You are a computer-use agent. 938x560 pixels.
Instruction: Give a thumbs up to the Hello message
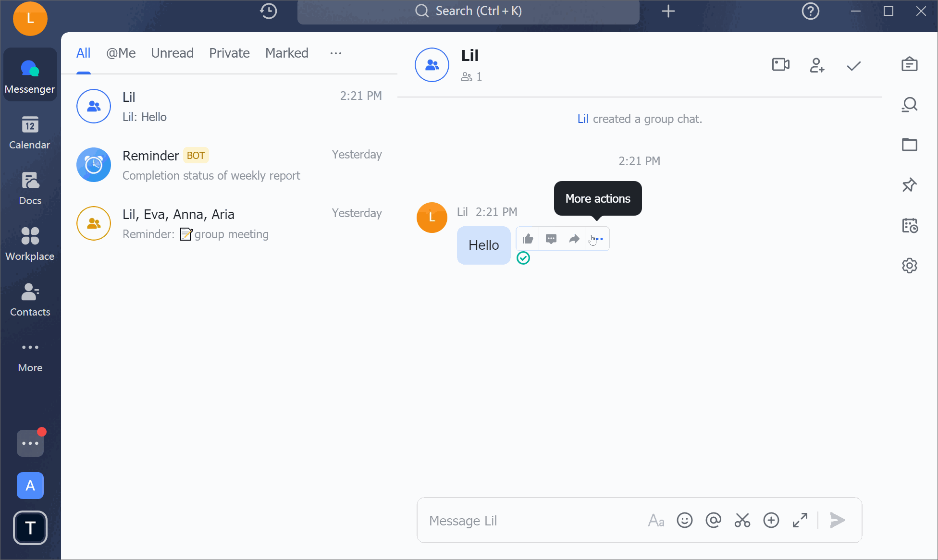tap(528, 239)
